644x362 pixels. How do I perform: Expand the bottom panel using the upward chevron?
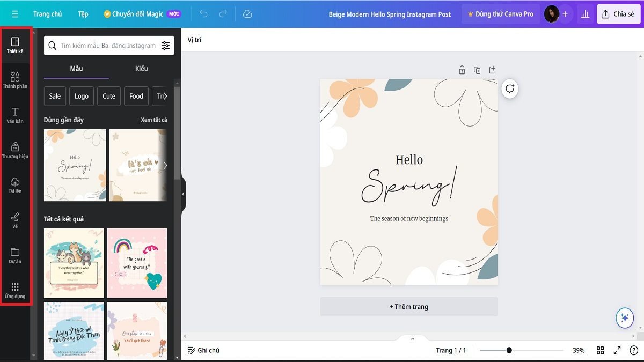412,338
